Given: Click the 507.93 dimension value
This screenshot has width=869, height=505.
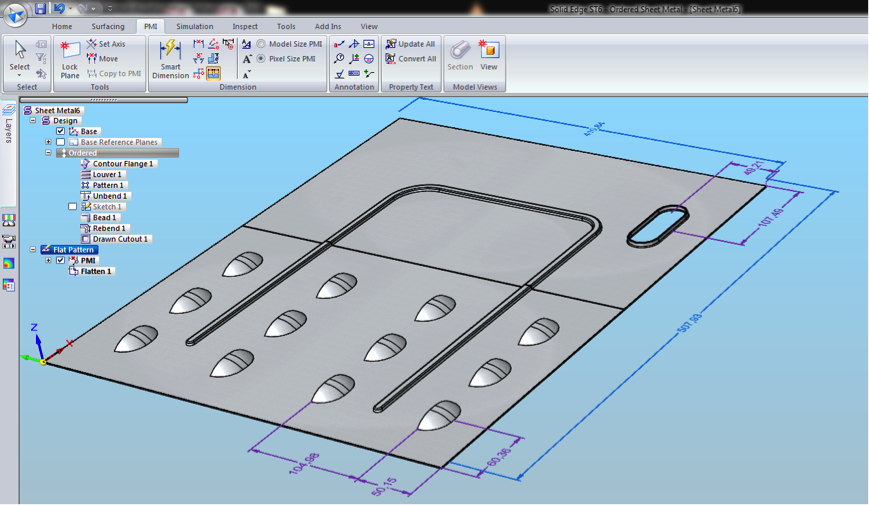Looking at the screenshot, I should 690,323.
